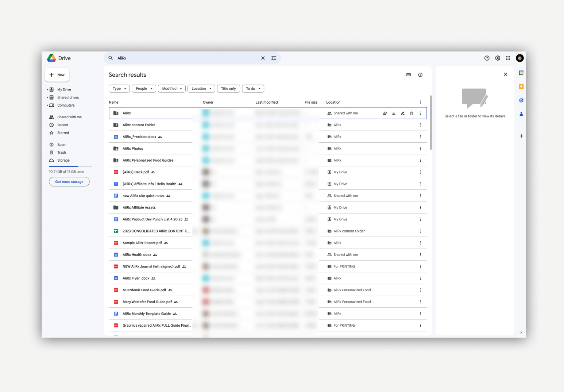Open the help and support icon
This screenshot has width=564, height=392.
(487, 58)
